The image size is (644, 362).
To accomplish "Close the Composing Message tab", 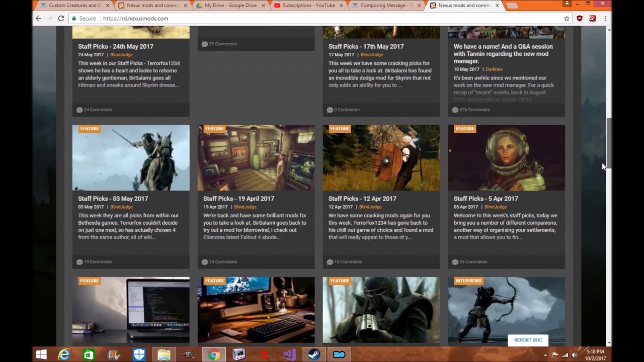I will click(420, 6).
